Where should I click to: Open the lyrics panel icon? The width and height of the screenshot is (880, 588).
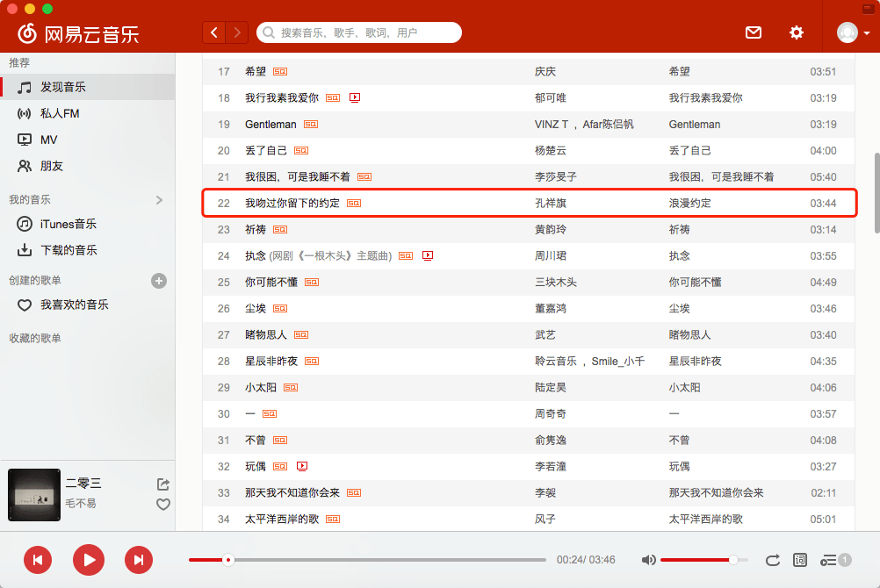pyautogui.click(x=799, y=560)
